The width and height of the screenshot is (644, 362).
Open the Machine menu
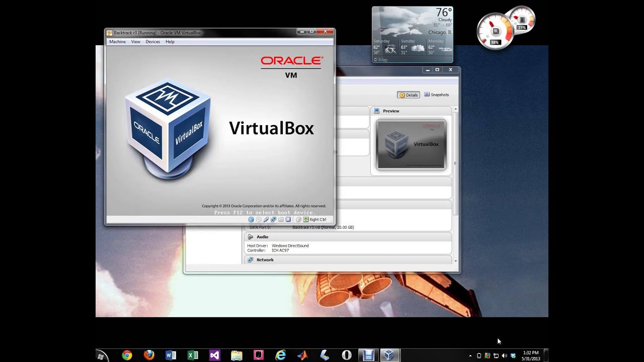[117, 42]
